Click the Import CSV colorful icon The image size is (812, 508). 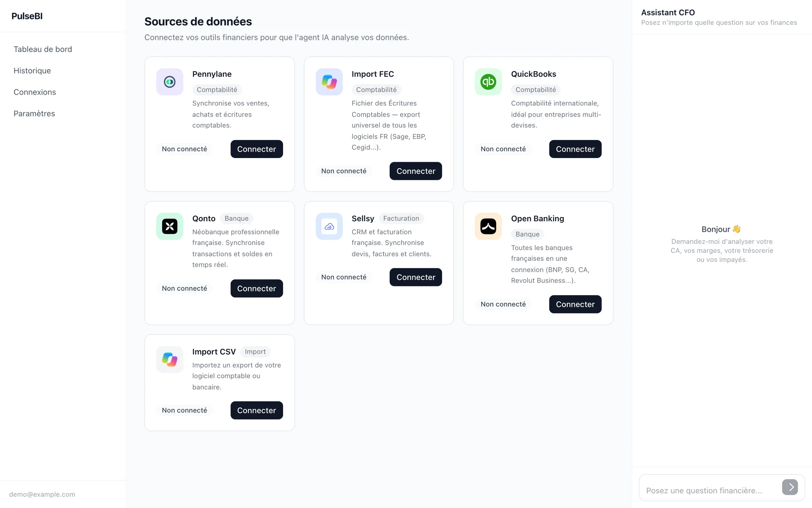[x=170, y=359]
